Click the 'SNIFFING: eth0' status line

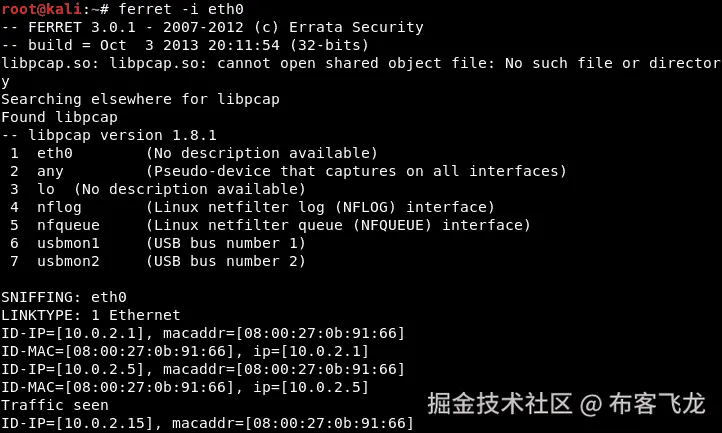pos(64,297)
